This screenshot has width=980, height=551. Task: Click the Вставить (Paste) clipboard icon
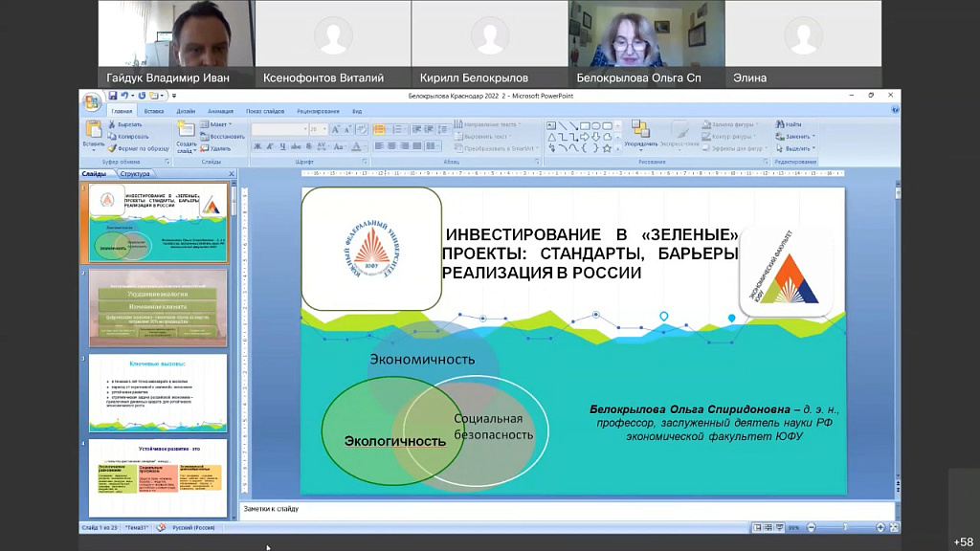(x=93, y=130)
